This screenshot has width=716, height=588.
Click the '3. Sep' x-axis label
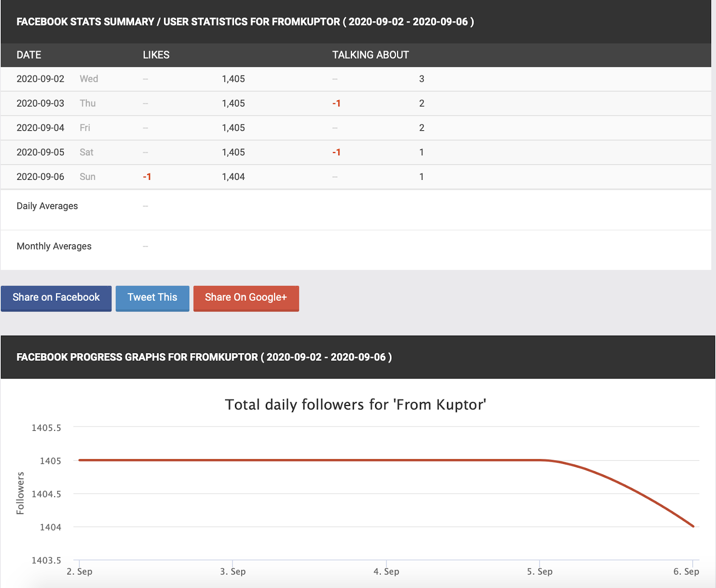click(233, 571)
